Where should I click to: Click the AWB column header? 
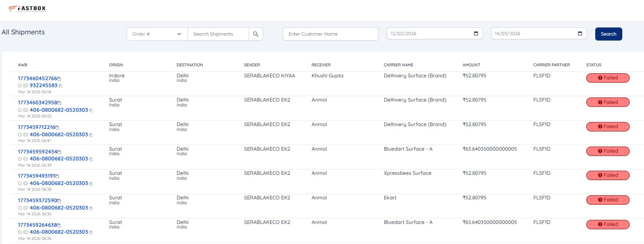pos(23,65)
